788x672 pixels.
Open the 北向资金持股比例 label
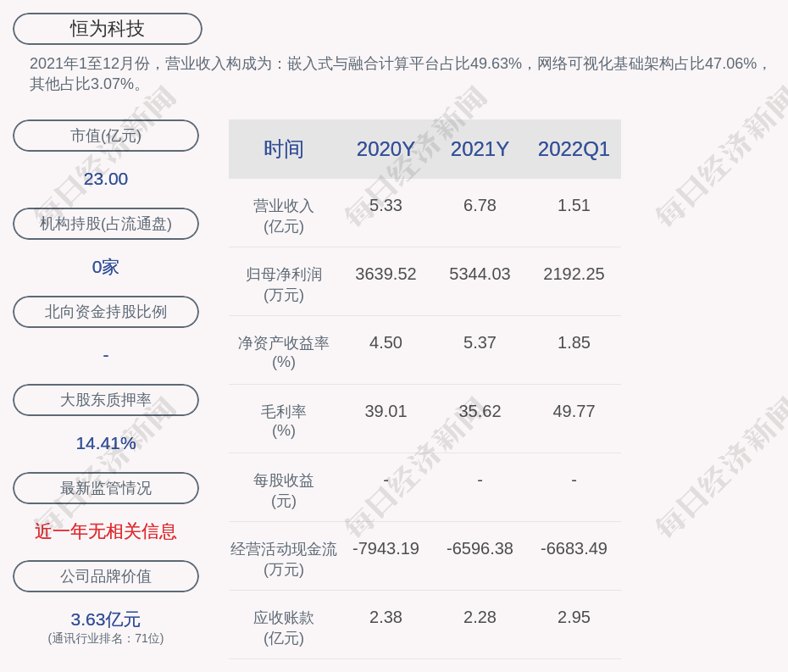click(x=106, y=312)
